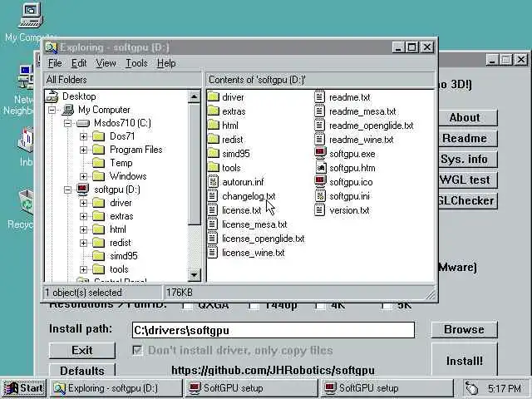Collapse the softgpu (D:) tree node

pyautogui.click(x=68, y=190)
